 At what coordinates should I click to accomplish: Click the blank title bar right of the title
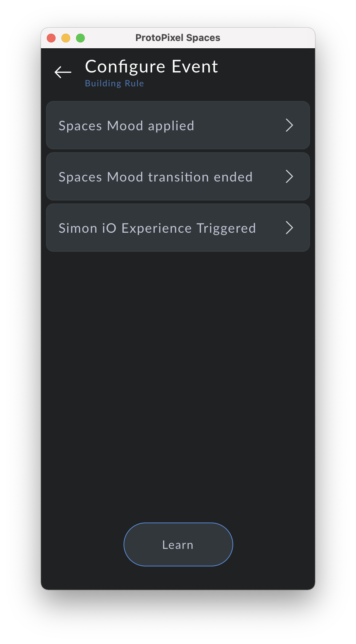[270, 38]
